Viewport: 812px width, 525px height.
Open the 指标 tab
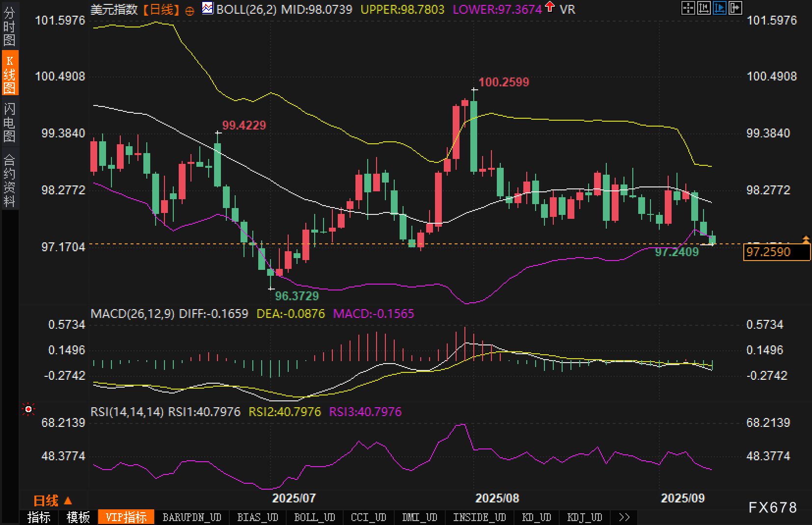point(39,517)
